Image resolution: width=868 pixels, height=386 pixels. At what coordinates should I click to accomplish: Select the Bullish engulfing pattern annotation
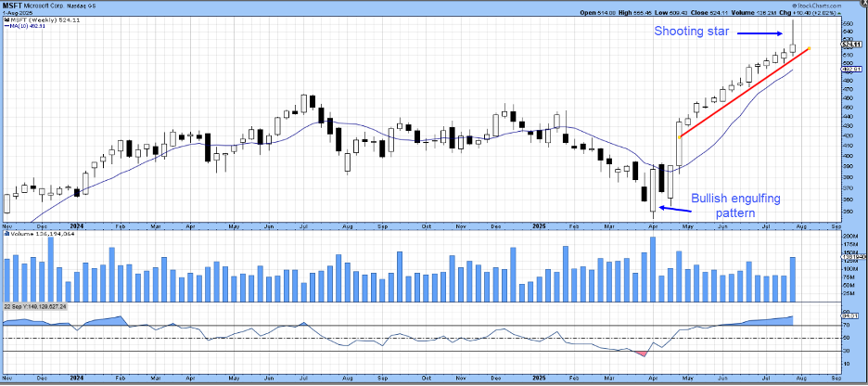(x=735, y=205)
